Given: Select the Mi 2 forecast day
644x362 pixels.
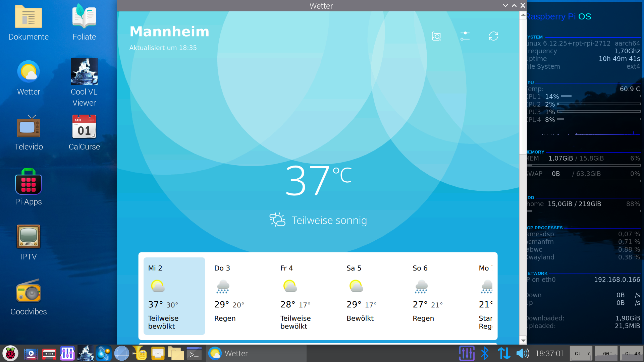Looking at the screenshot, I should (x=174, y=296).
